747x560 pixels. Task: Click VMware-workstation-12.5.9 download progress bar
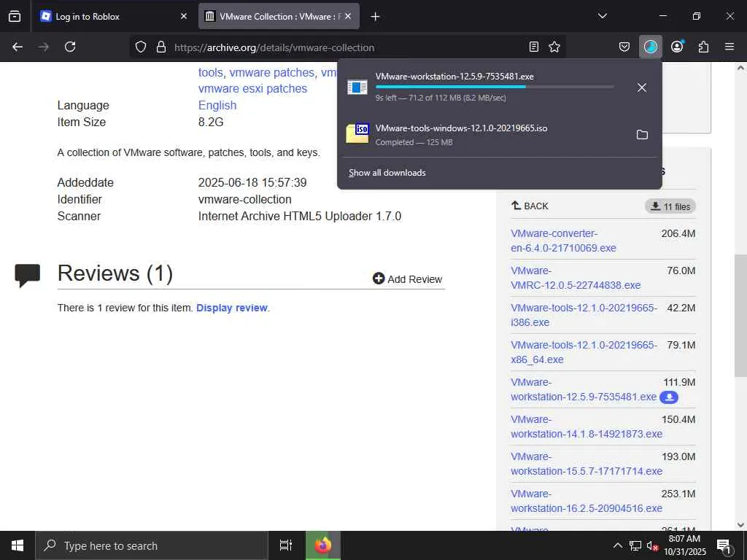495,87
